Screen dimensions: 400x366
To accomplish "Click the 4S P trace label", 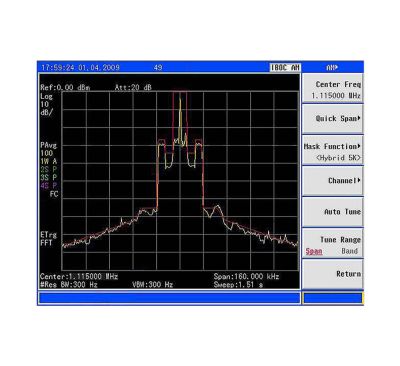I will click(49, 185).
